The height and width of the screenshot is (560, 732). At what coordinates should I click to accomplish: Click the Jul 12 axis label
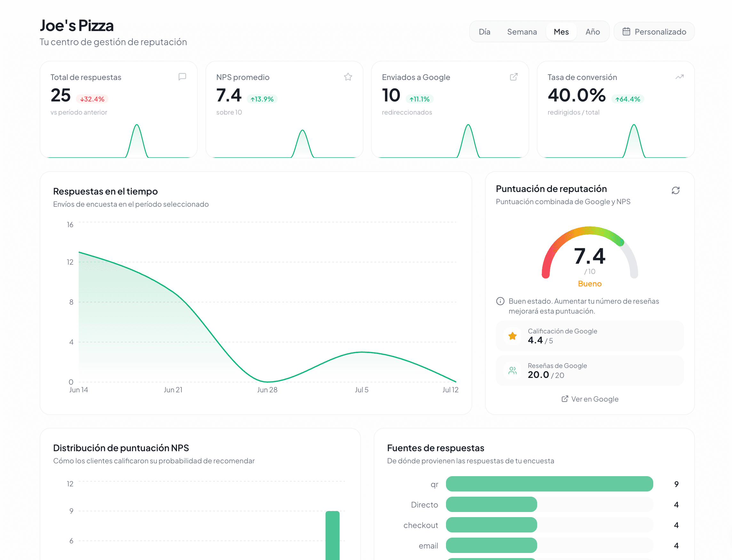coord(450,390)
